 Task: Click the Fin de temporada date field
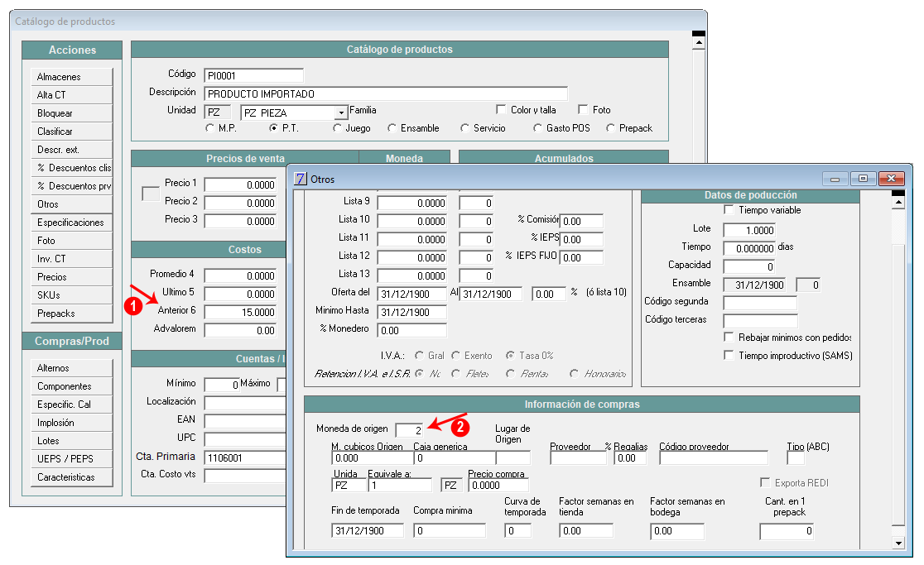click(368, 531)
